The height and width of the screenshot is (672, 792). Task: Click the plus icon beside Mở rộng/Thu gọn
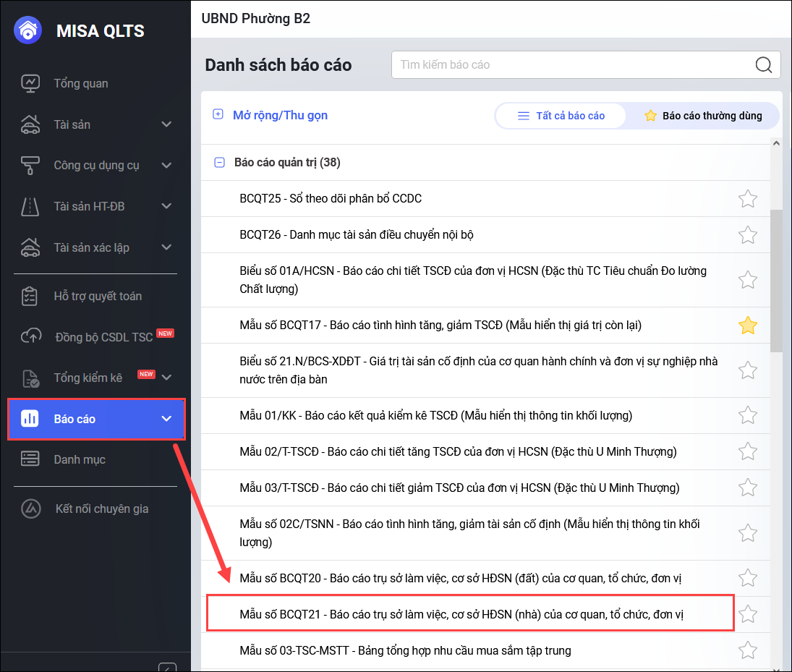218,114
